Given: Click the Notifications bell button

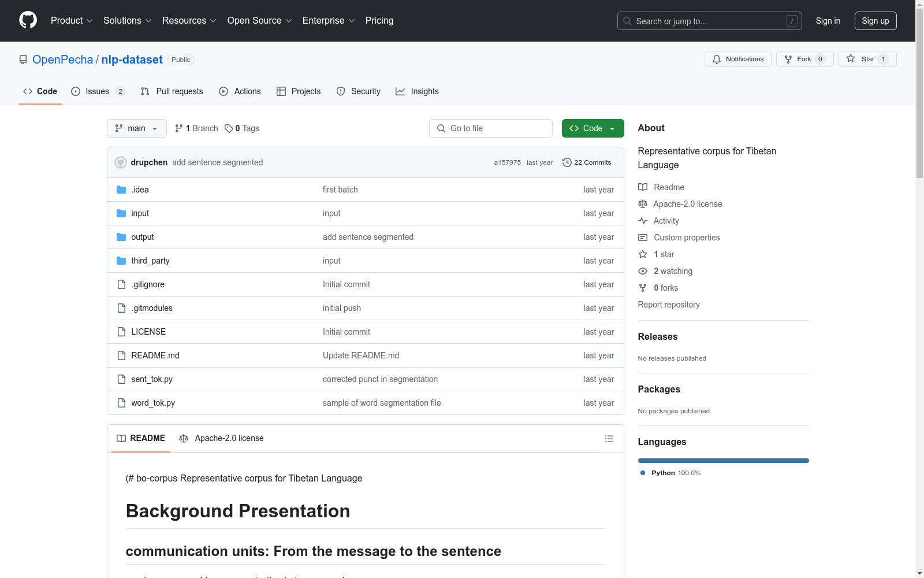Looking at the screenshot, I should click(x=737, y=59).
